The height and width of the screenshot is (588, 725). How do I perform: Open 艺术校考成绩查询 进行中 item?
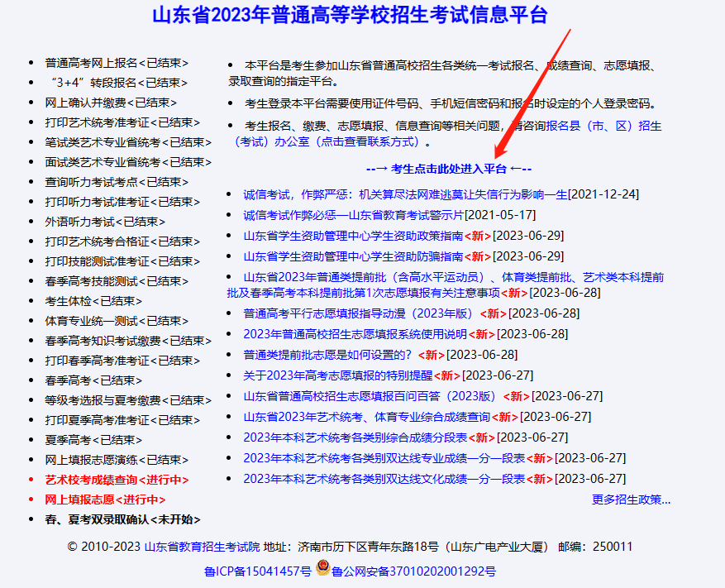(x=117, y=480)
